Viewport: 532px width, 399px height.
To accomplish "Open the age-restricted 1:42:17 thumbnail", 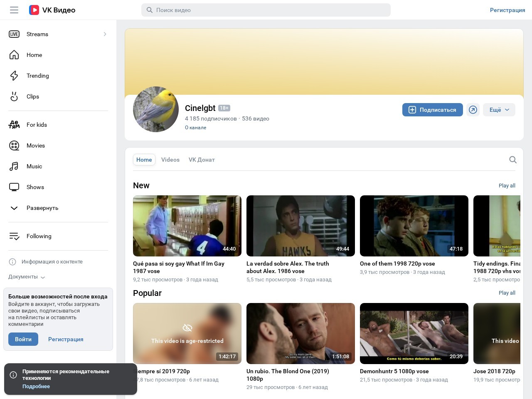I will click(187, 333).
